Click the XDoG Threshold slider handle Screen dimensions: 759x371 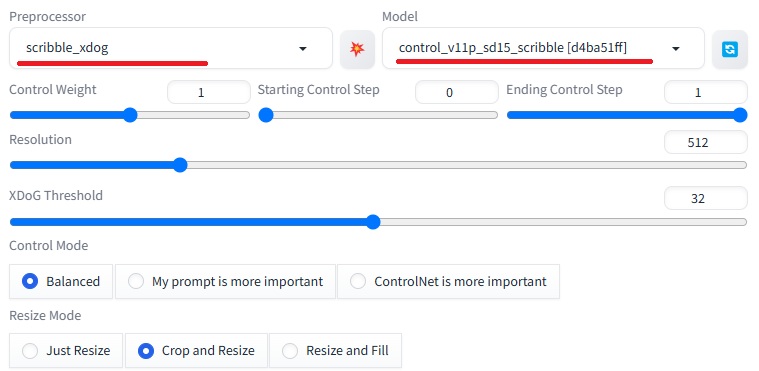373,222
